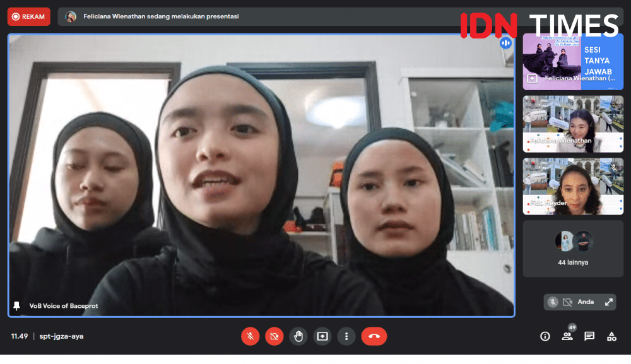The height and width of the screenshot is (364, 631).
Task: End the call with red hang-up button
Action: click(x=374, y=336)
